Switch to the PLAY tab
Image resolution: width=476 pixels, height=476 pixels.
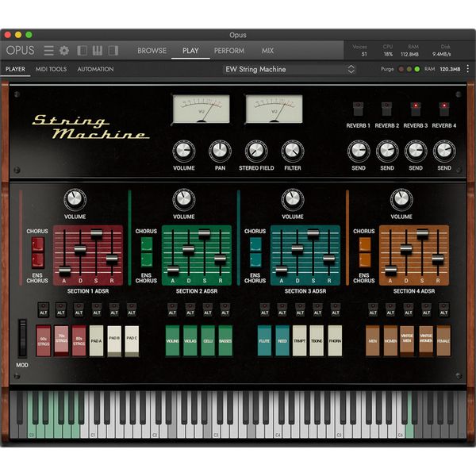[190, 51]
